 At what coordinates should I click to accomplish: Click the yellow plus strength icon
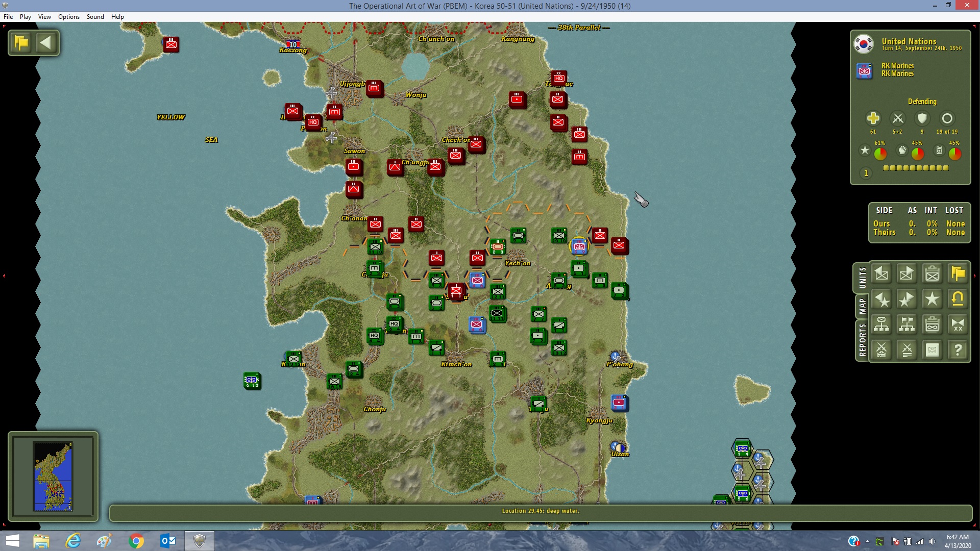[873, 118]
